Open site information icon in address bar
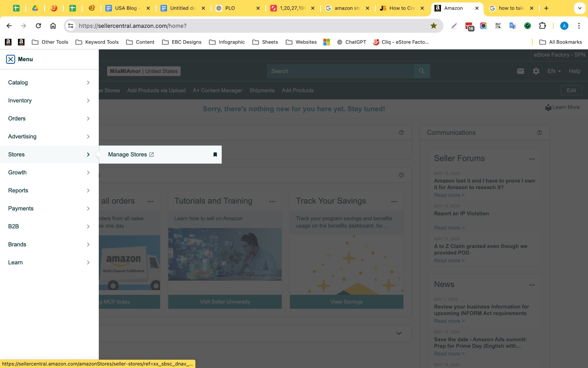 (71, 26)
